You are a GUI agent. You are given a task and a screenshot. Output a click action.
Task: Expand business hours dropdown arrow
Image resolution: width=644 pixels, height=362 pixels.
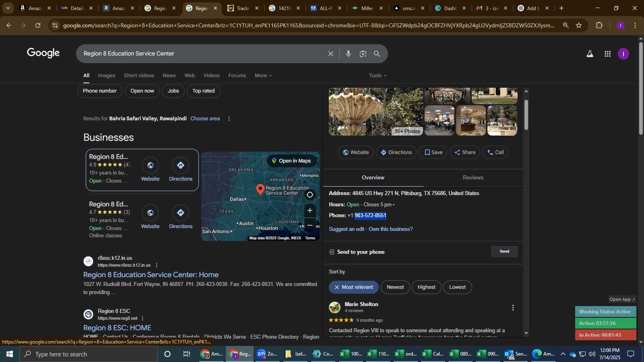click(394, 205)
